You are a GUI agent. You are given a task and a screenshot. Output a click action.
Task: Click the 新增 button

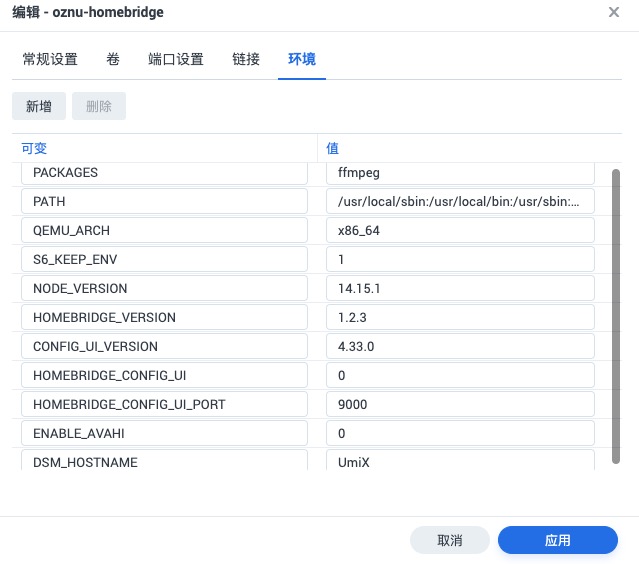point(39,106)
